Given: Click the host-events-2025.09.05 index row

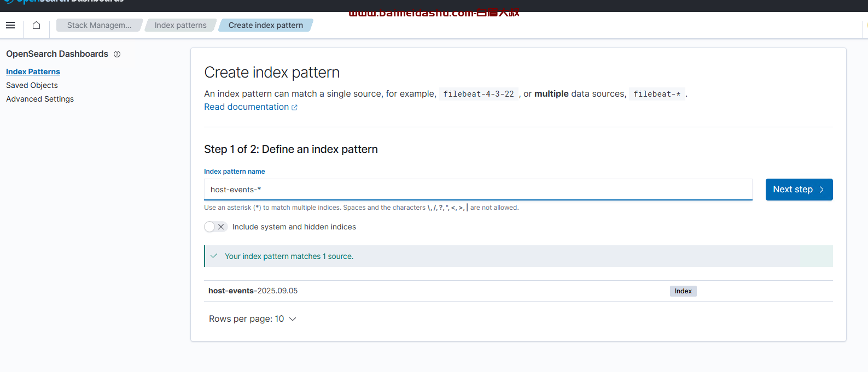Looking at the screenshot, I should coord(519,291).
